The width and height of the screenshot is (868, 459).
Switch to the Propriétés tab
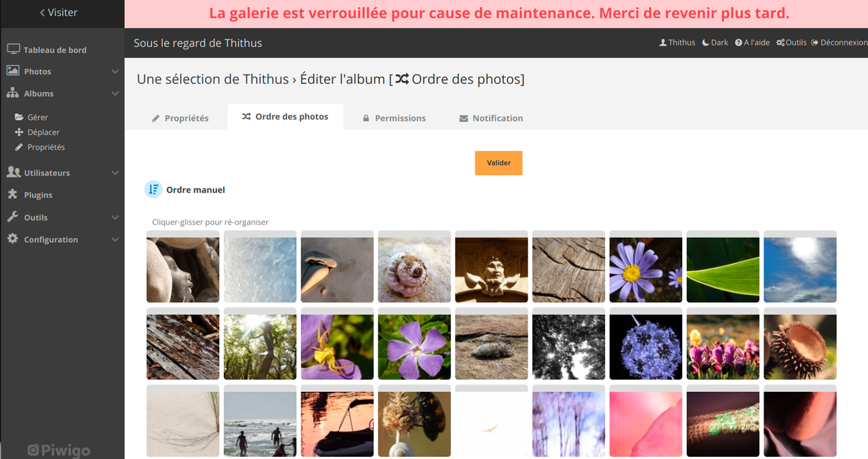(180, 118)
